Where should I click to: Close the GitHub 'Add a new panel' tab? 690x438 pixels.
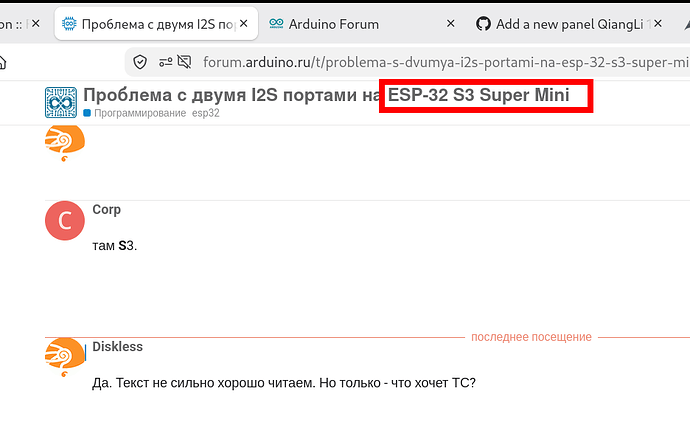pos(658,23)
